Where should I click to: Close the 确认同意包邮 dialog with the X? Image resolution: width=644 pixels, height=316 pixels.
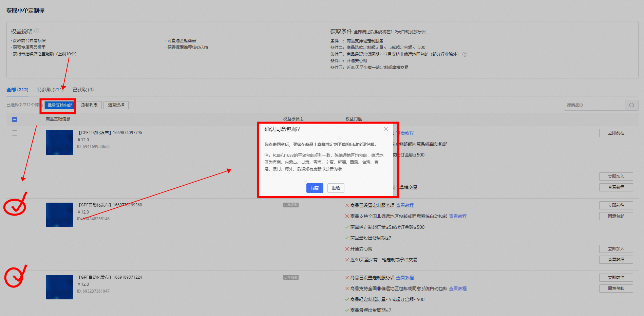click(x=385, y=129)
